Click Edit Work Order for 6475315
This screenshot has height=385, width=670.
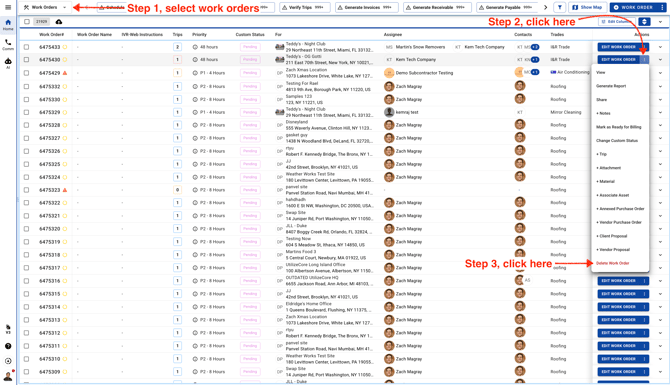(618, 294)
